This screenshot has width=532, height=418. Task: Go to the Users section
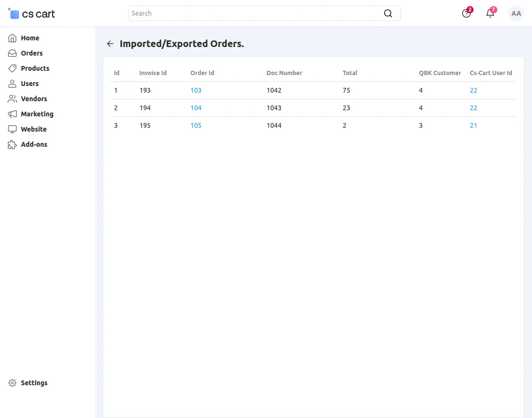[x=29, y=84]
